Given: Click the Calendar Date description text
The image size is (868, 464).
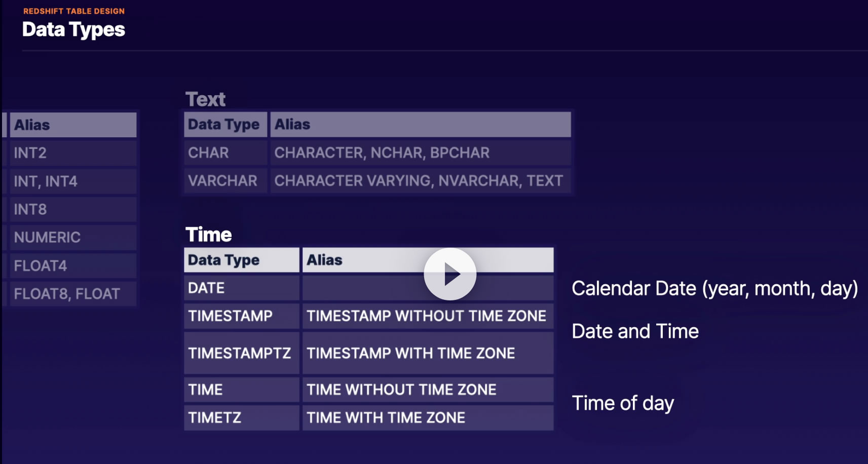Looking at the screenshot, I should click(714, 288).
